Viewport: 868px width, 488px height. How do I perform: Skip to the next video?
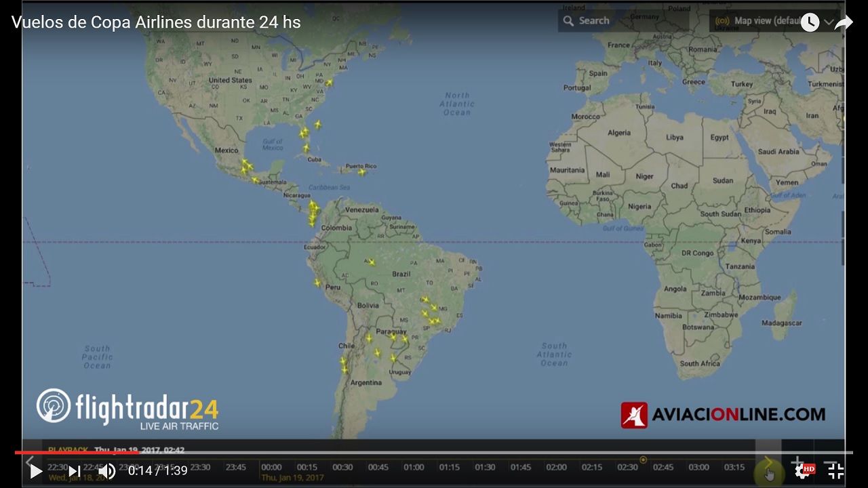pos(75,471)
